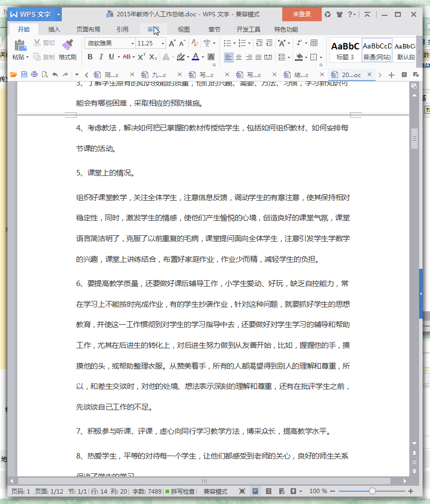Expand line spacing dropdown arrow
This screenshot has width=430, height=504.
click(289, 57)
